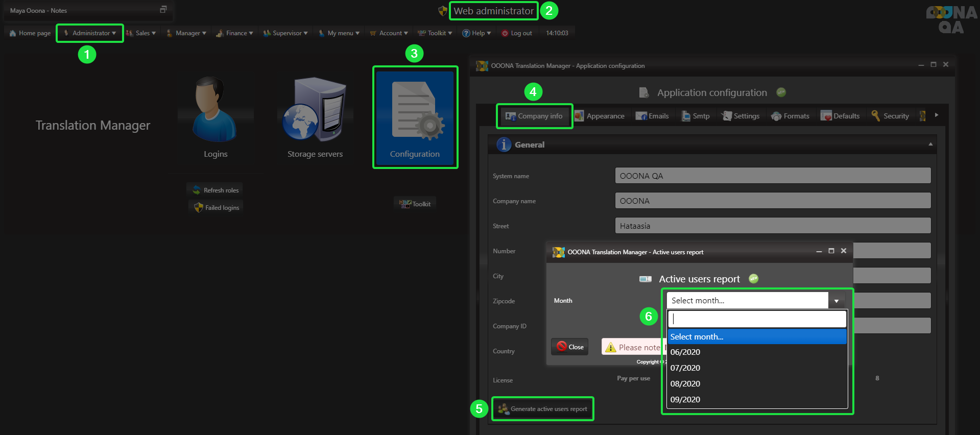Open the Month dropdown arrow
This screenshot has width=980, height=435.
(x=836, y=301)
